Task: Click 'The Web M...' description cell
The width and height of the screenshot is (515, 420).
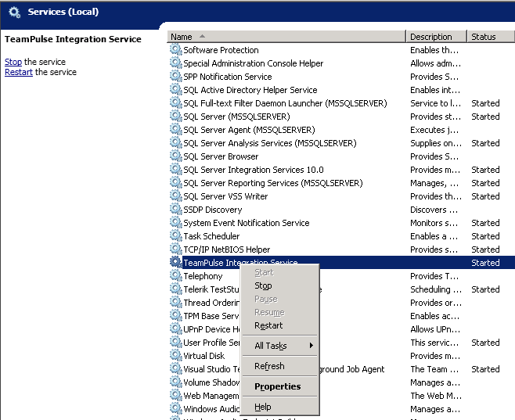Action: 436,396
